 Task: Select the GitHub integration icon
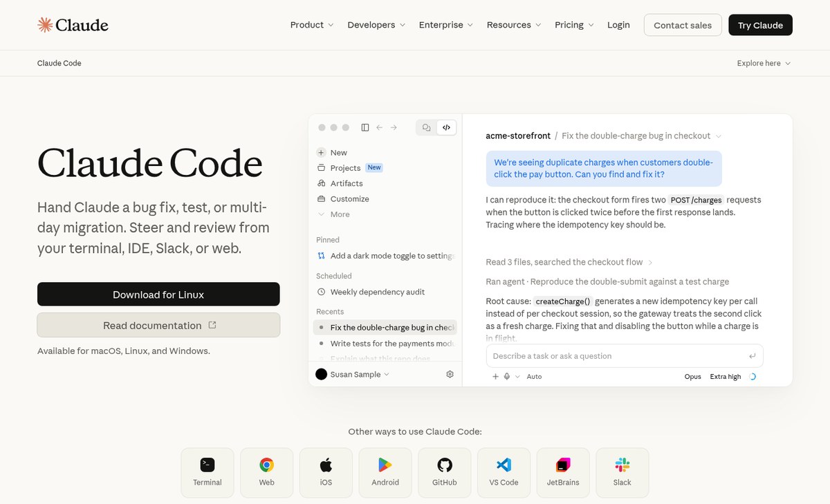pos(445,473)
